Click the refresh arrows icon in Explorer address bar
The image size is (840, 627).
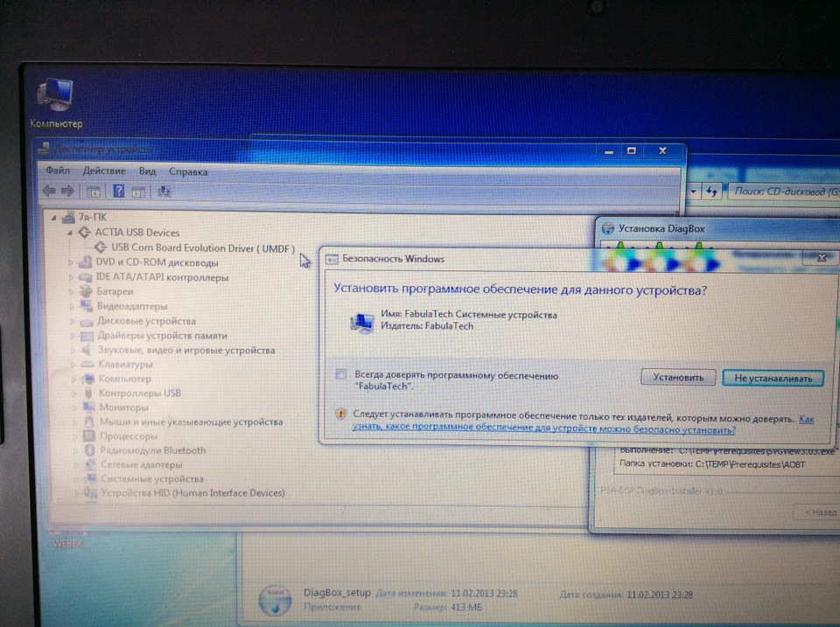pyautogui.click(x=711, y=192)
